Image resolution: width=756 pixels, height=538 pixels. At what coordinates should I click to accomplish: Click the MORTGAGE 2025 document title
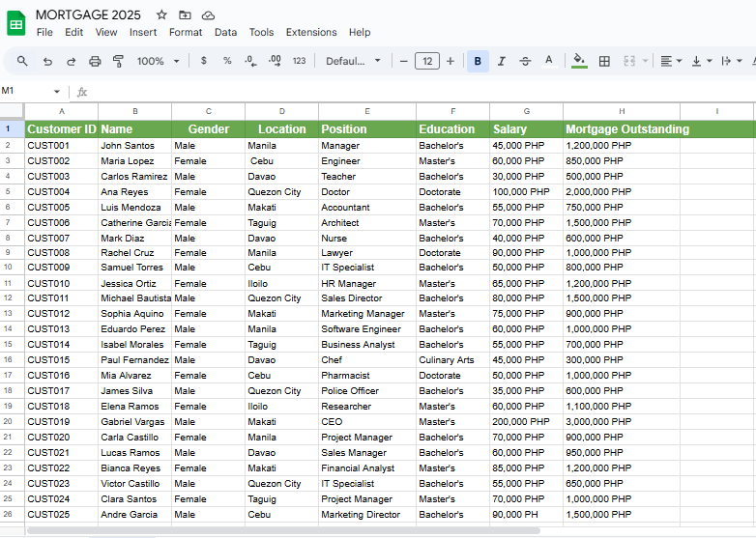coord(88,14)
